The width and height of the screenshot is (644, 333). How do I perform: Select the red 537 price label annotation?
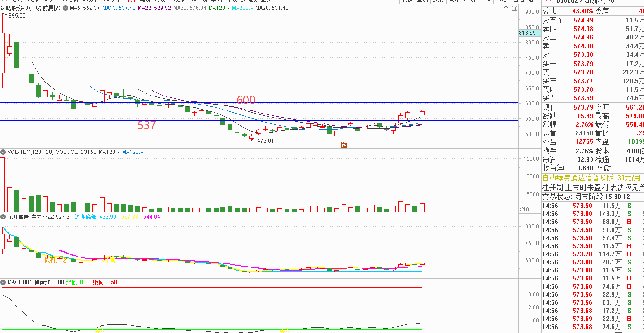pos(147,125)
